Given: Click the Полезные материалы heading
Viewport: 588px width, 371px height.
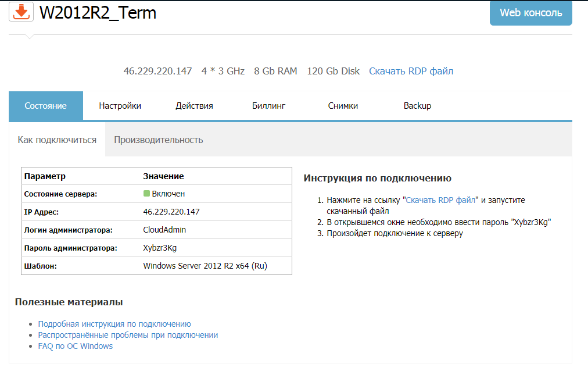Looking at the screenshot, I should click(x=69, y=302).
